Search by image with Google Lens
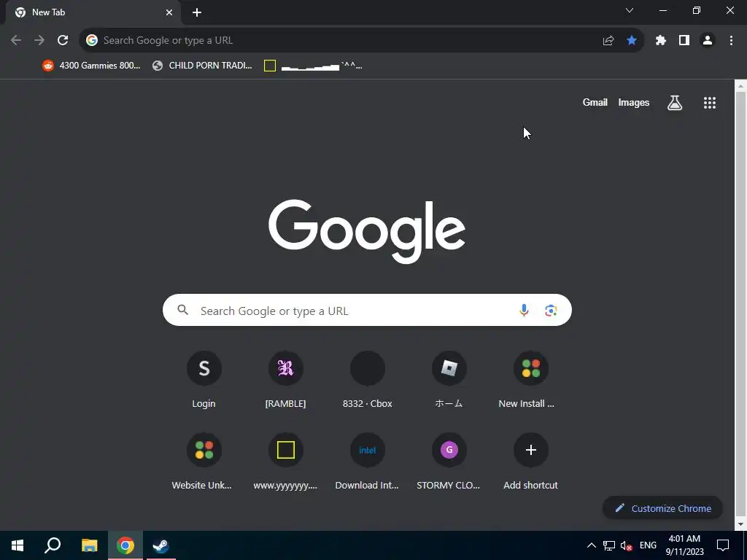 (x=551, y=311)
